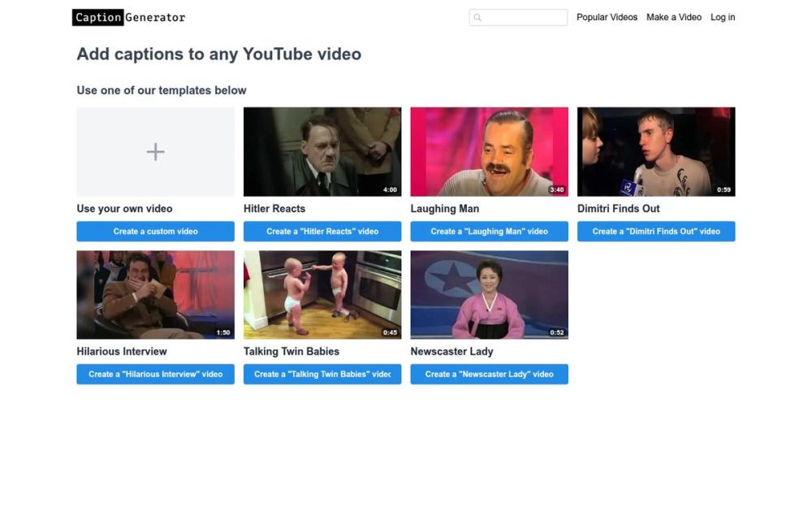Click Create a "Newscaster Lady" video button
This screenshot has height=508, width=812.
click(489, 374)
